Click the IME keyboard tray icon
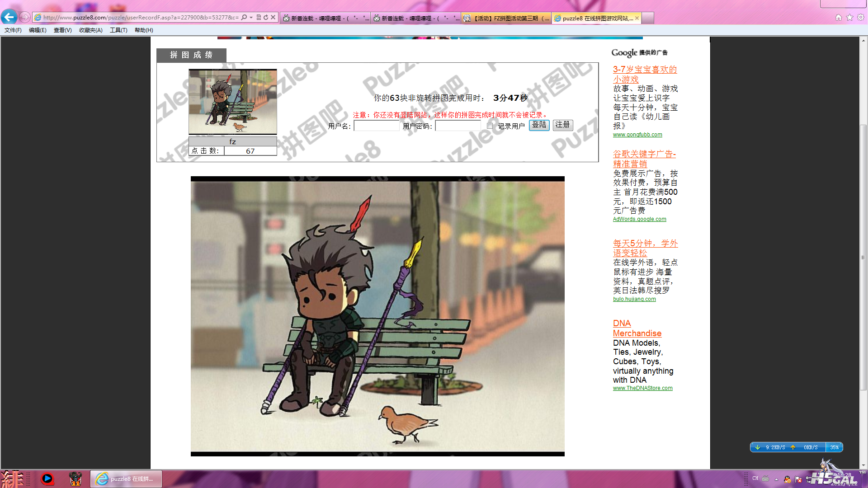This screenshot has width=868, height=488. click(x=765, y=479)
